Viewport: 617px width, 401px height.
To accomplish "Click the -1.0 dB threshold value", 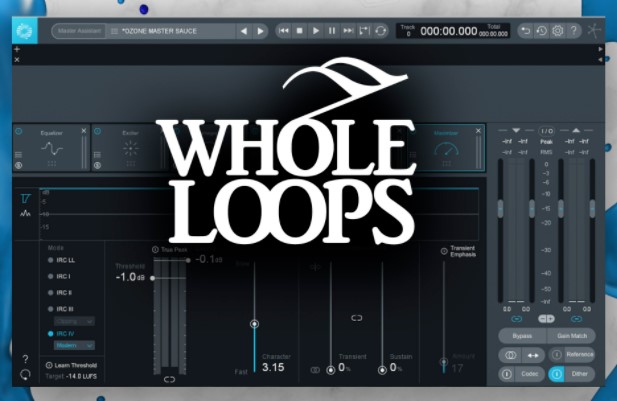I will pos(130,277).
